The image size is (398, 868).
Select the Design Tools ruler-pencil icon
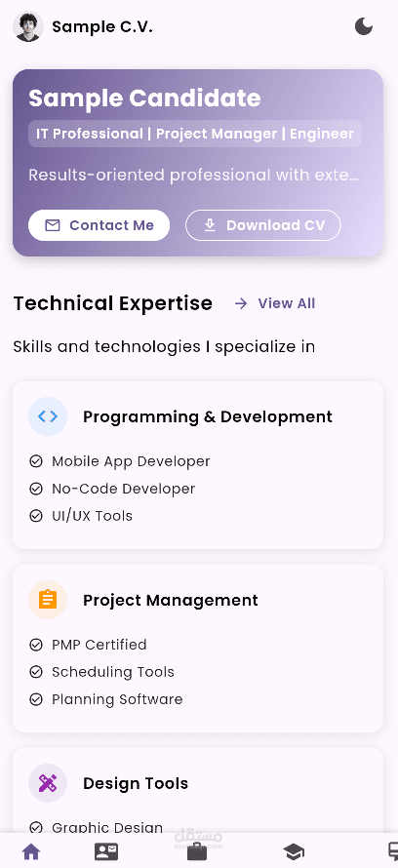(x=48, y=783)
